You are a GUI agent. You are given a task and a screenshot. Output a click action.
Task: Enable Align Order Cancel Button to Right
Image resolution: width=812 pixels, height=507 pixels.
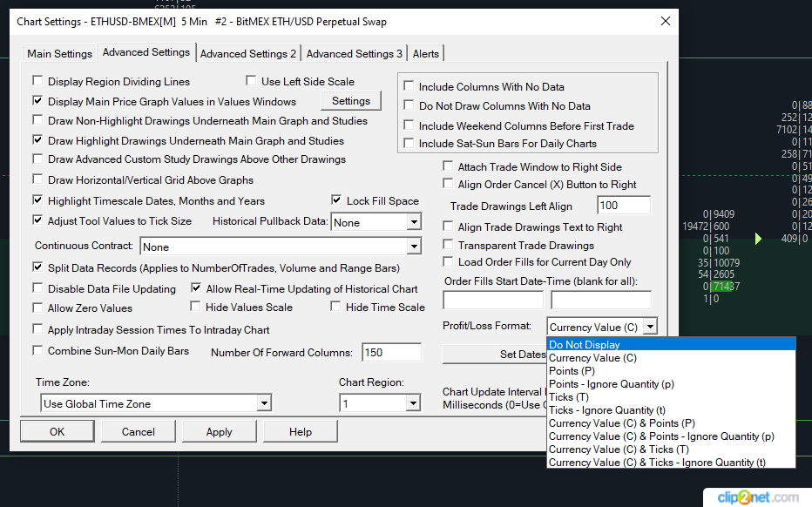pyautogui.click(x=448, y=184)
